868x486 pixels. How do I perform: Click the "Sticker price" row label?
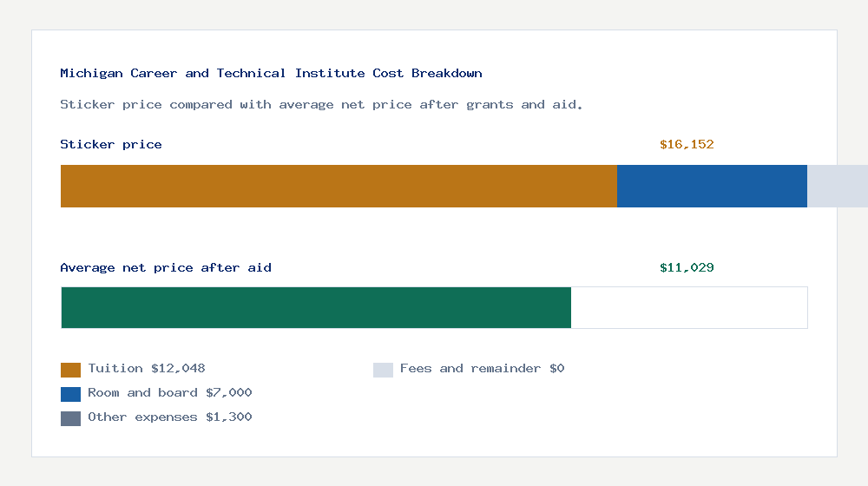(111, 145)
